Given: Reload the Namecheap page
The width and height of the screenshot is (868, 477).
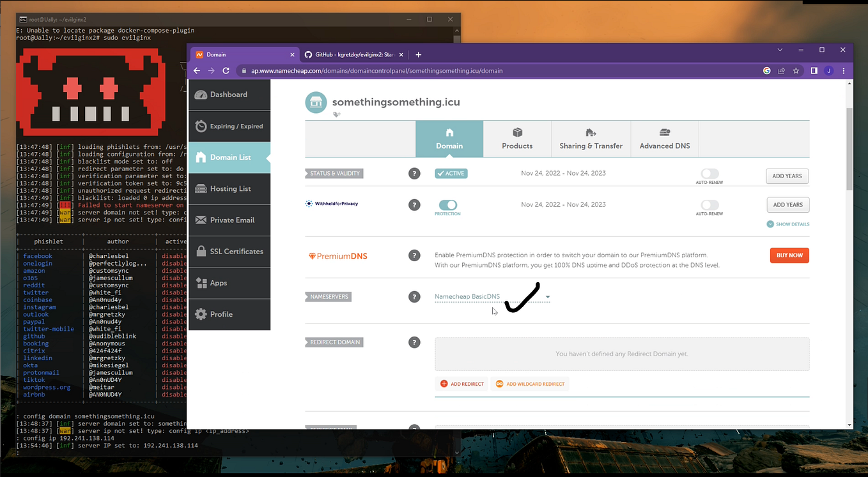Looking at the screenshot, I should click(x=226, y=71).
